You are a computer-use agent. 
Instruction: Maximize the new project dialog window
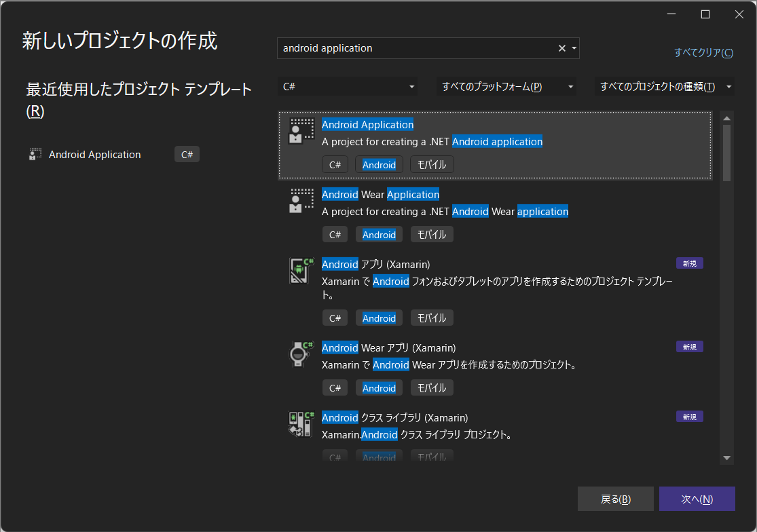tap(705, 14)
